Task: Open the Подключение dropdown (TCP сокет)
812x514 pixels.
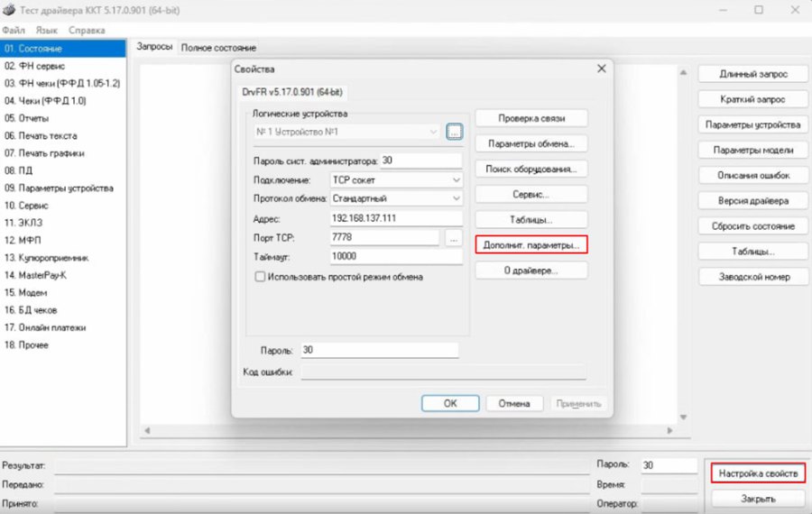Action: [396, 180]
